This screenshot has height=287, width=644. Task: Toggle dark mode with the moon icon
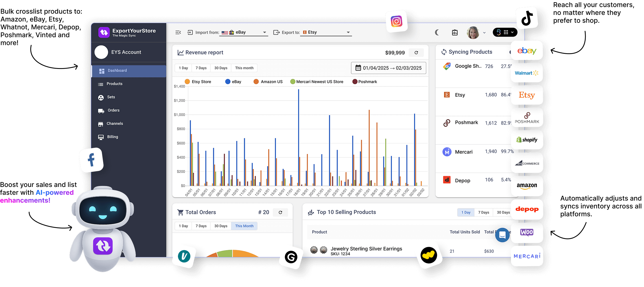tap(437, 32)
